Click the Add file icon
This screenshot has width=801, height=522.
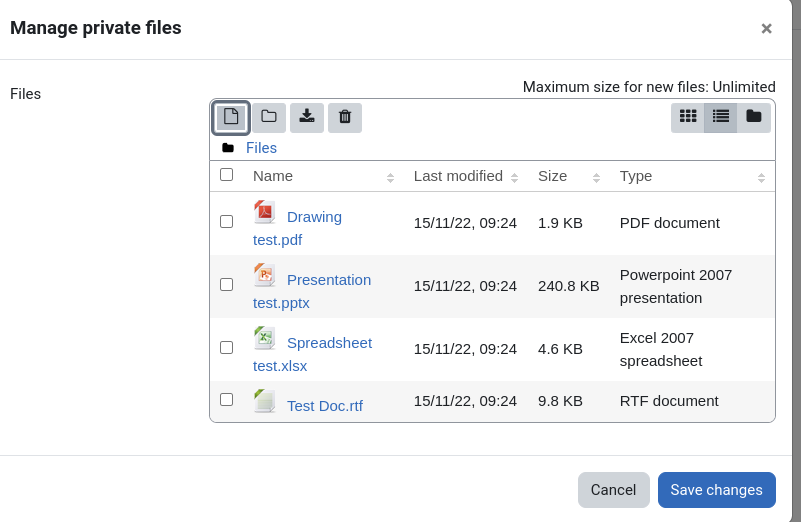point(231,117)
